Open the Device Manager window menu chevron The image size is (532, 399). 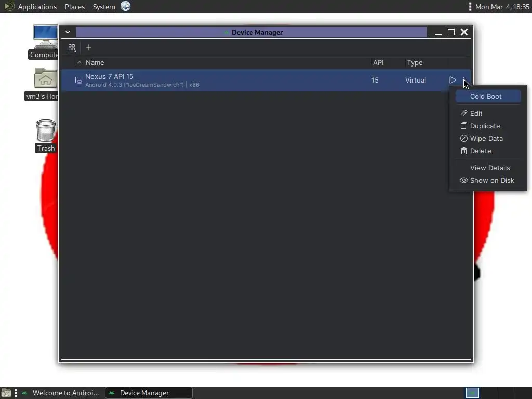(68, 32)
